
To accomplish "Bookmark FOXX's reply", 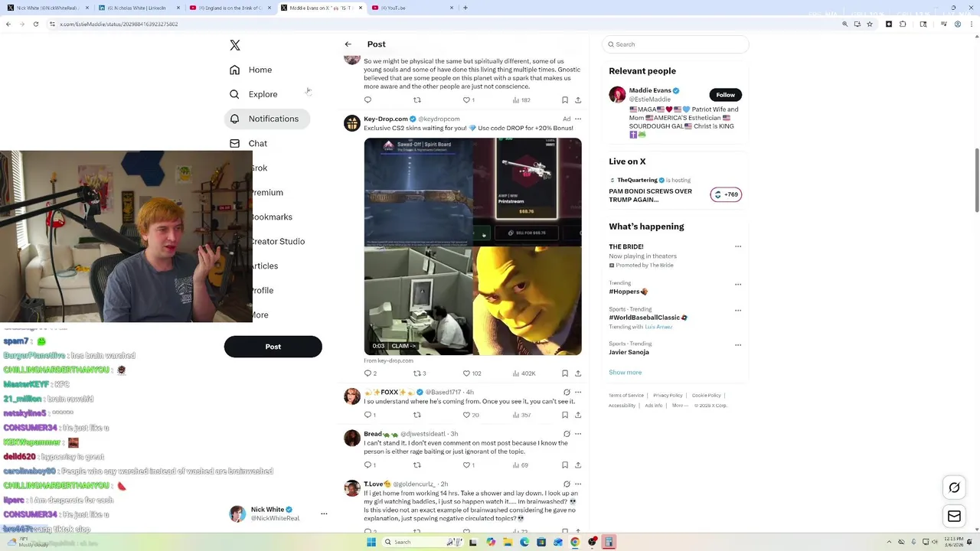I will pos(565,415).
